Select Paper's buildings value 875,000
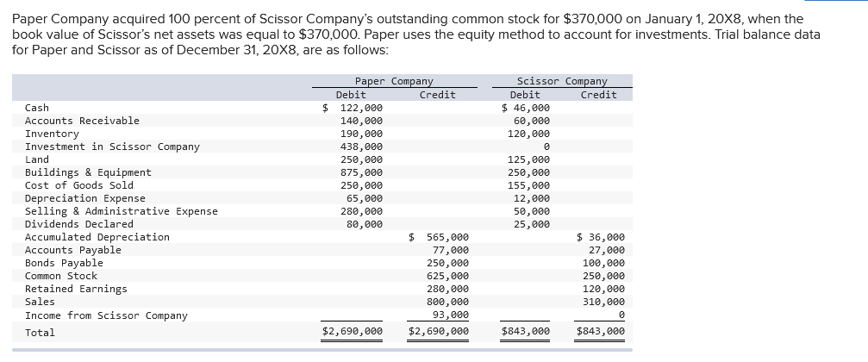This screenshot has width=868, height=362. (x=361, y=172)
